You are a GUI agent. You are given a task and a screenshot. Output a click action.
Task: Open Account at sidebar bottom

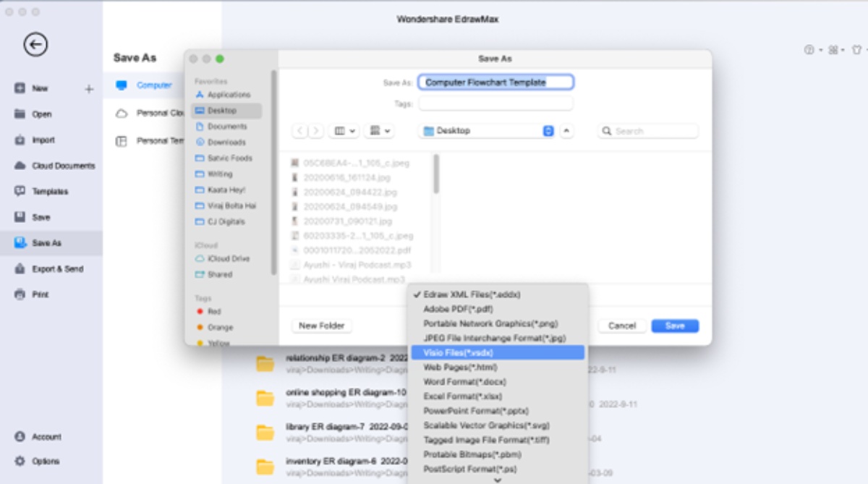(x=38, y=437)
